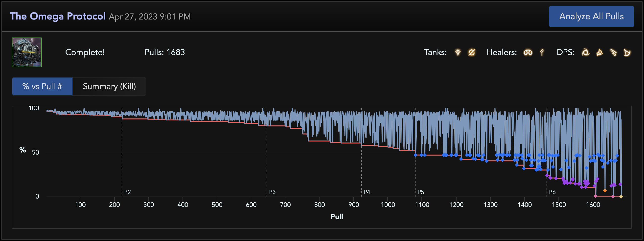Click the 1100 x-axis tick label
This screenshot has height=241, width=644.
(x=422, y=205)
